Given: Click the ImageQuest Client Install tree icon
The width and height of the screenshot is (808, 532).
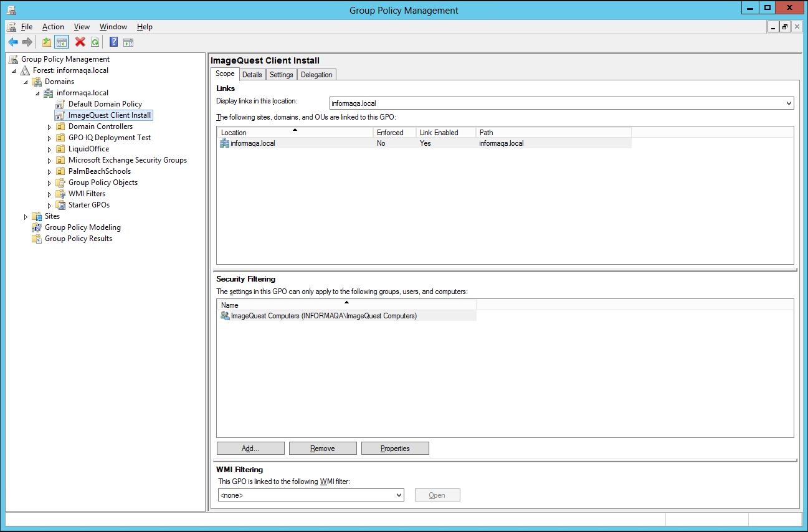Looking at the screenshot, I should (60, 115).
